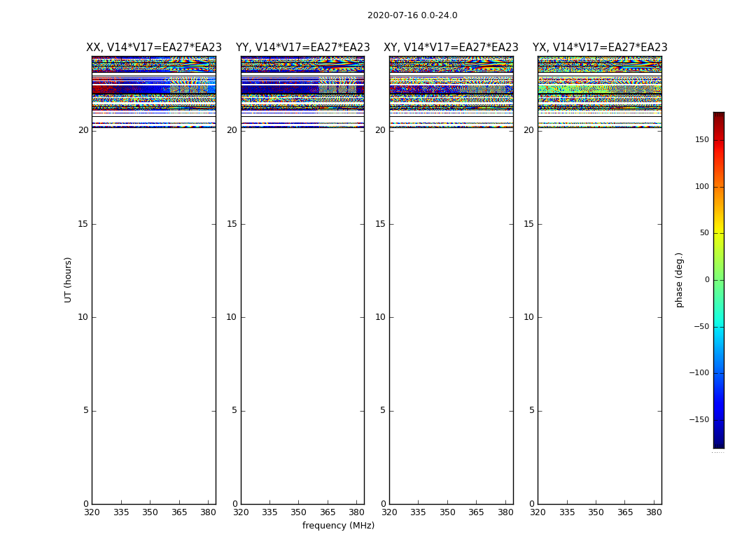Click the 350 frequency tick under YY panel
This screenshot has height=560, width=735.
point(299,512)
